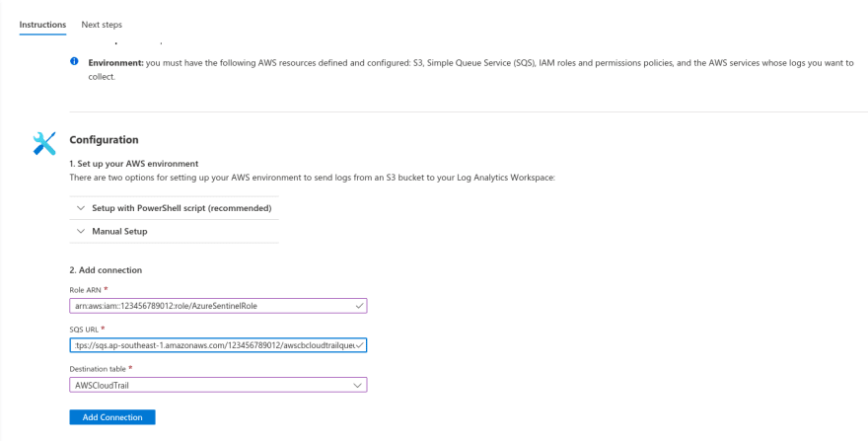Viewport: 868px width, 441px height.
Task: Expand the Manual Setup section
Action: (174, 231)
